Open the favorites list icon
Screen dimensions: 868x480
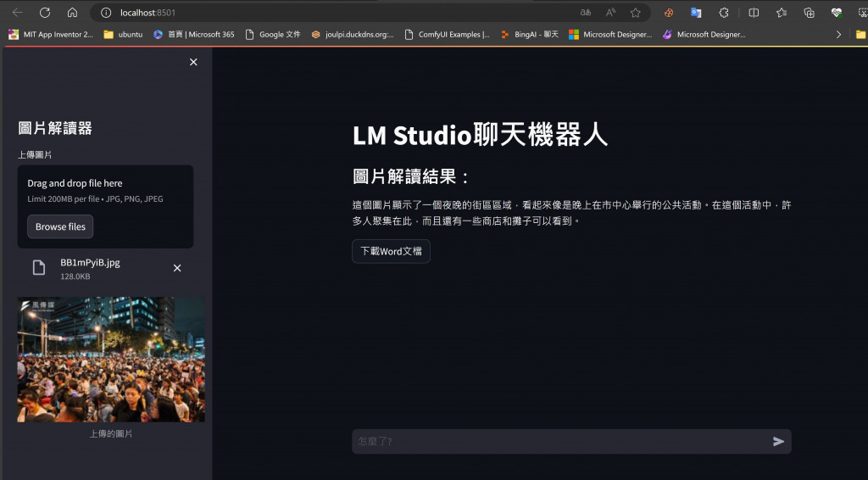(x=782, y=13)
